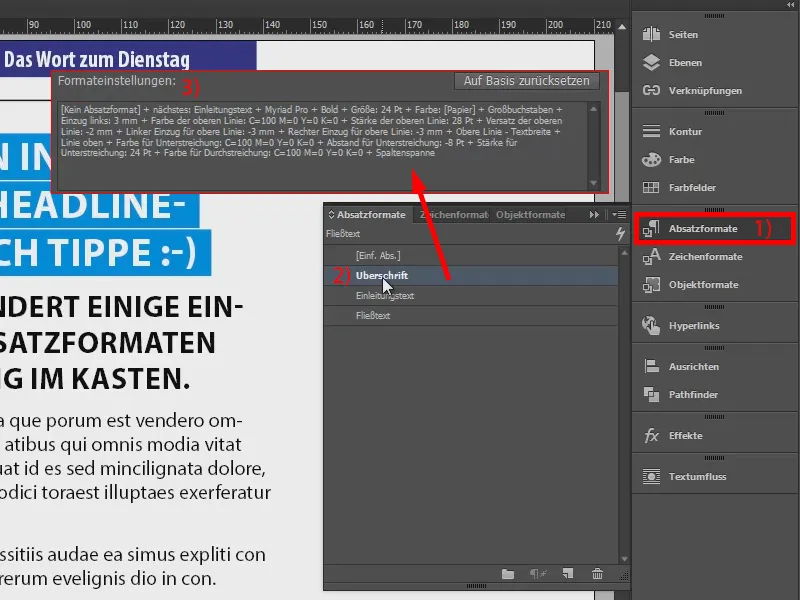Select the Überschrift paragraph style
The image size is (800, 600).
click(x=470, y=276)
